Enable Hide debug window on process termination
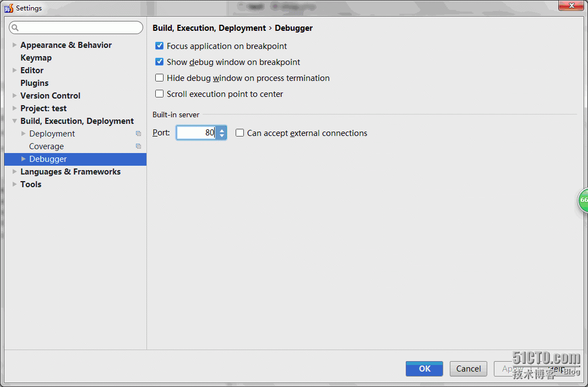Viewport: 588px width, 387px height. [159, 78]
